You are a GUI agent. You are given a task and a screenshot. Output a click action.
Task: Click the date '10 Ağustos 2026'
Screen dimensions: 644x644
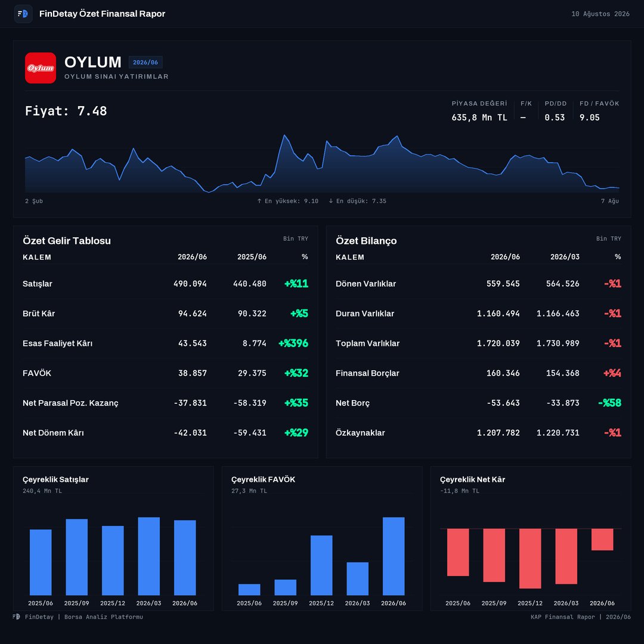coord(600,14)
